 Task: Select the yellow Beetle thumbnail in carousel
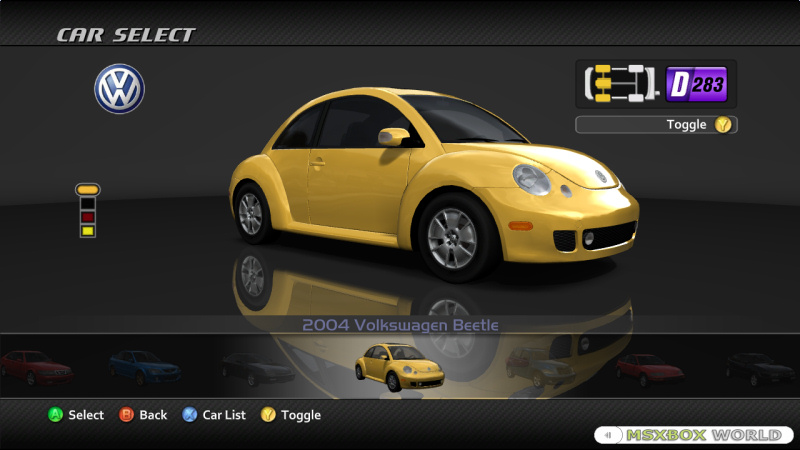pyautogui.click(x=399, y=367)
